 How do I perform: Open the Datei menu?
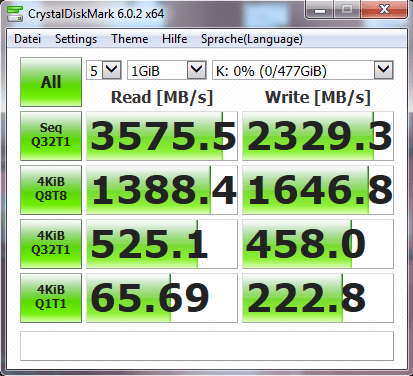point(27,39)
